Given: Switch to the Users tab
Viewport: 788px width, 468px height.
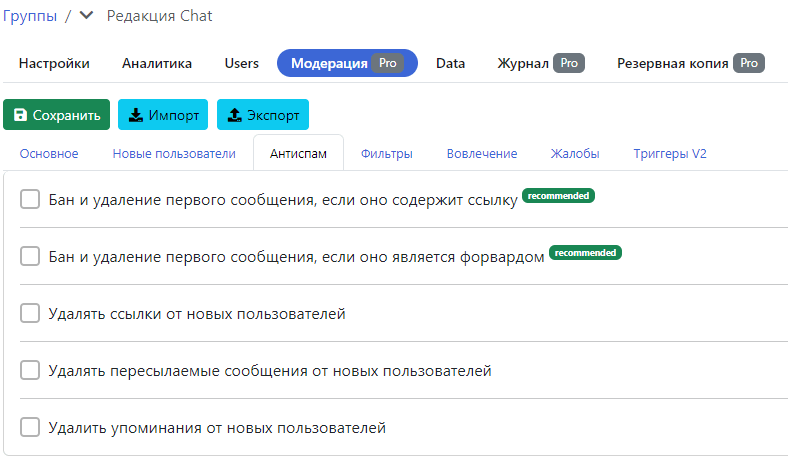Looking at the screenshot, I should click(x=242, y=63).
